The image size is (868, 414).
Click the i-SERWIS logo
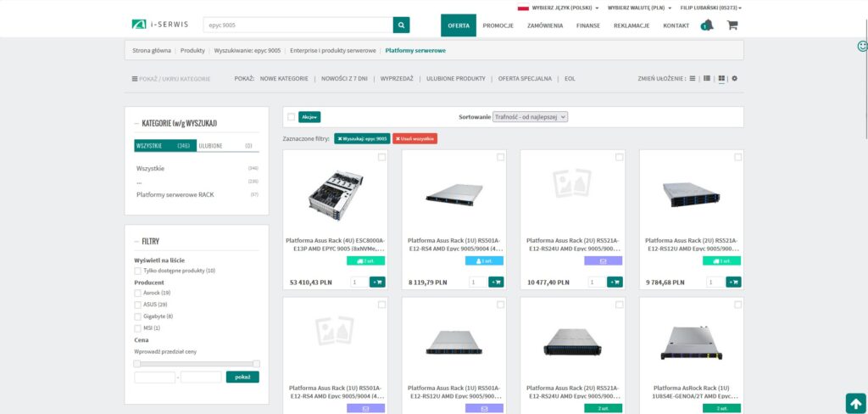coord(160,25)
